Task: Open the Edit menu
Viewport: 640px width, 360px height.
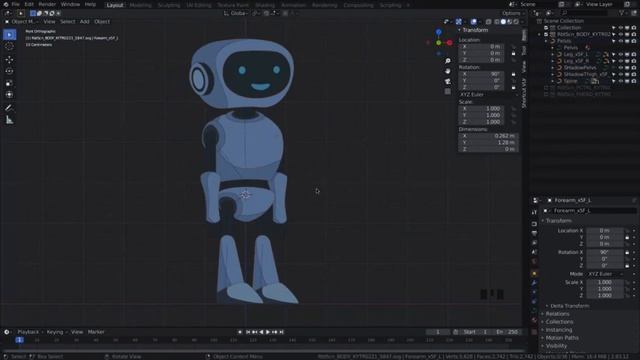Action: pos(29,4)
